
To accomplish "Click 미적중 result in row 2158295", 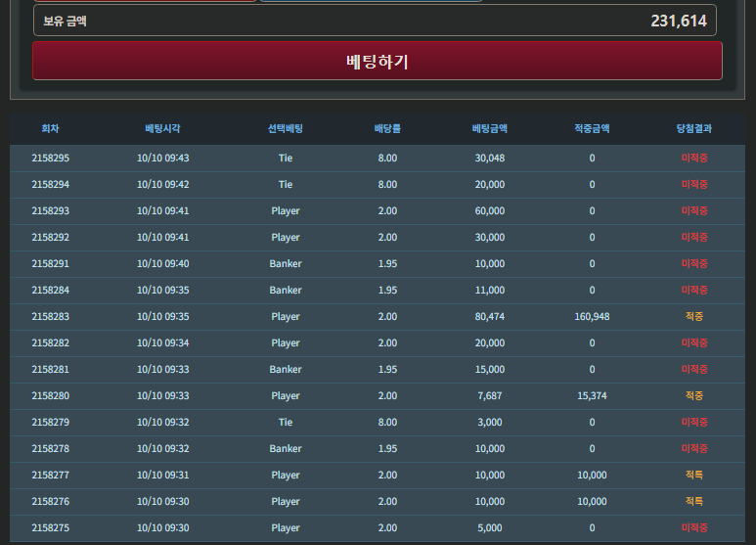I will coord(694,159).
